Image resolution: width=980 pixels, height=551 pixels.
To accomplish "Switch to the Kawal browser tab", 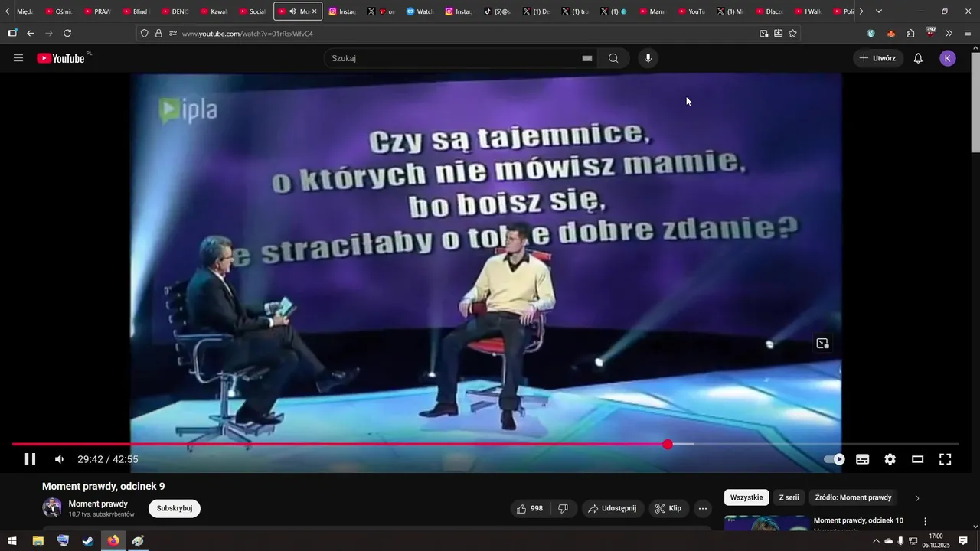I will pos(214,11).
